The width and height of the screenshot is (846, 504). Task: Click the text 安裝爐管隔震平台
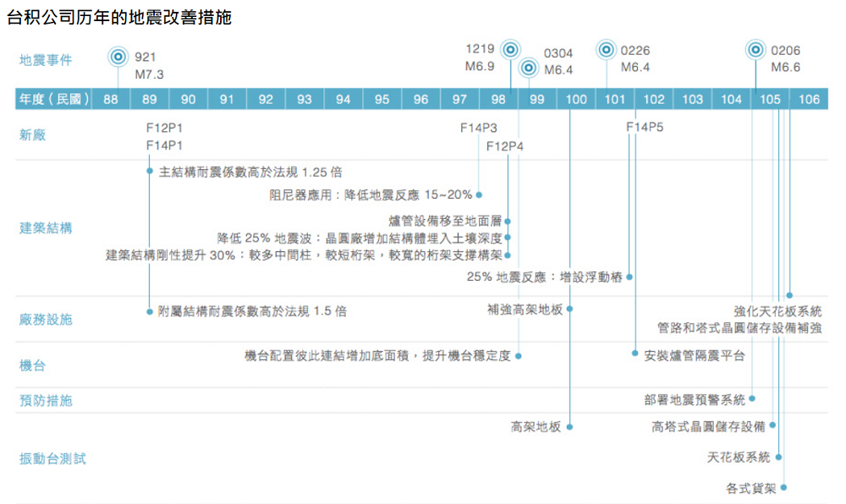pyautogui.click(x=695, y=356)
